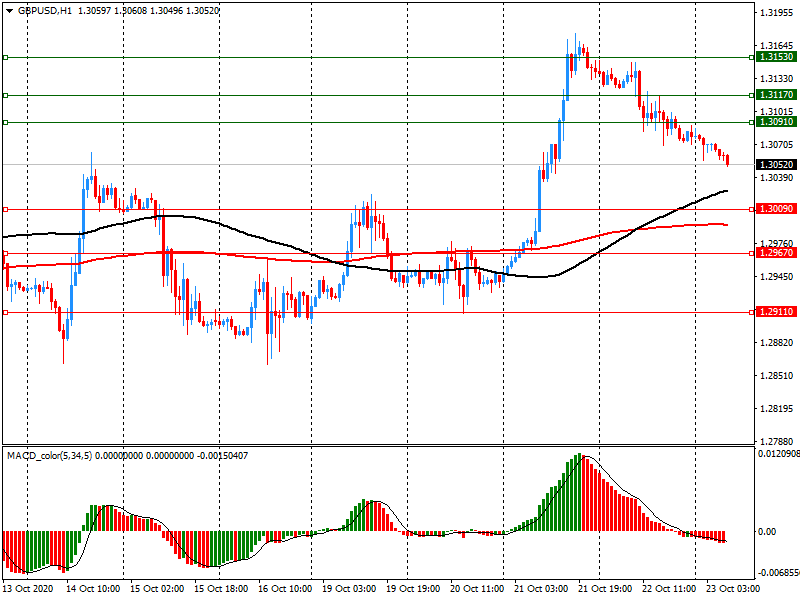Image resolution: width=800 pixels, height=600 pixels.
Task: Click the 15 Oct 02:00 time label
Action: click(x=157, y=590)
